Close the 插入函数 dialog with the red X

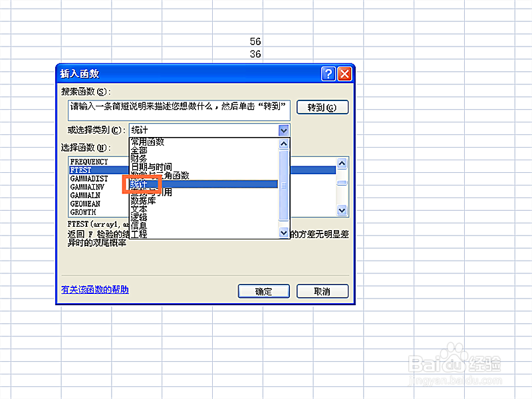click(344, 74)
